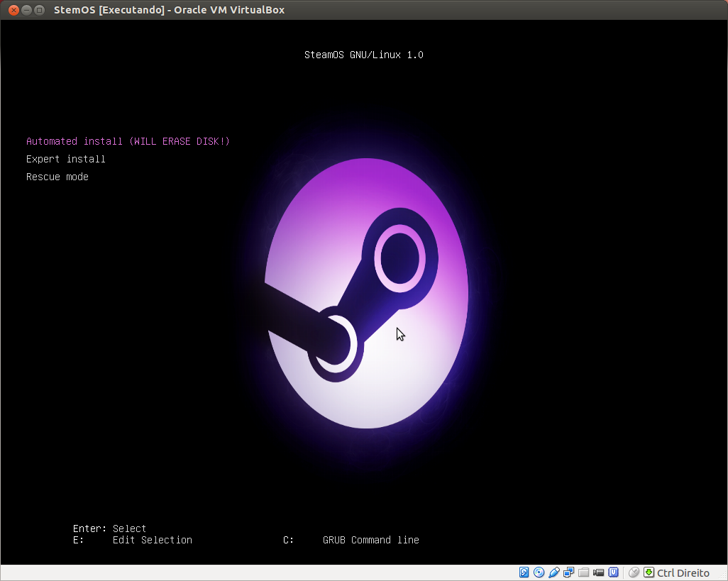728x581 pixels.
Task: Click the mouse integration status icon
Action: pyautogui.click(x=634, y=572)
